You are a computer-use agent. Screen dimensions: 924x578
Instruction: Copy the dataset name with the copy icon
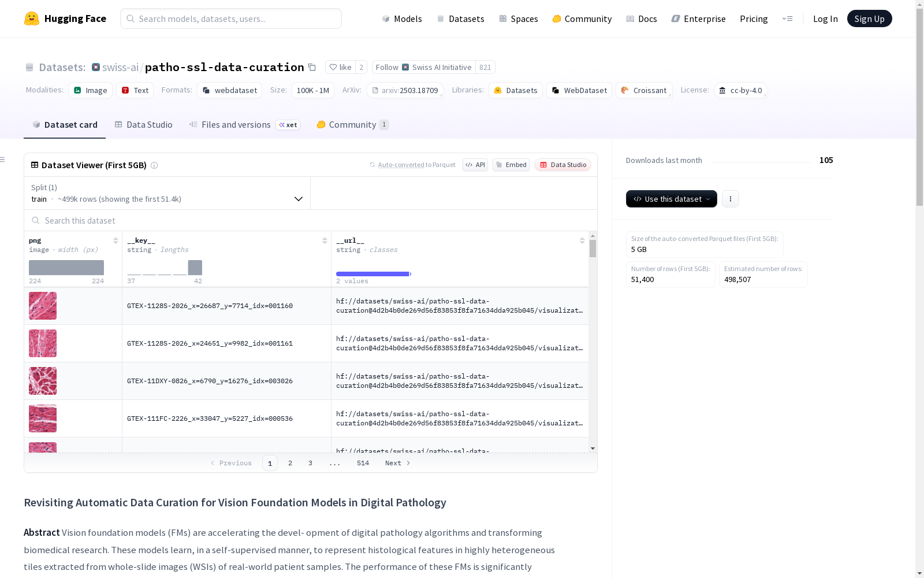coord(312,67)
